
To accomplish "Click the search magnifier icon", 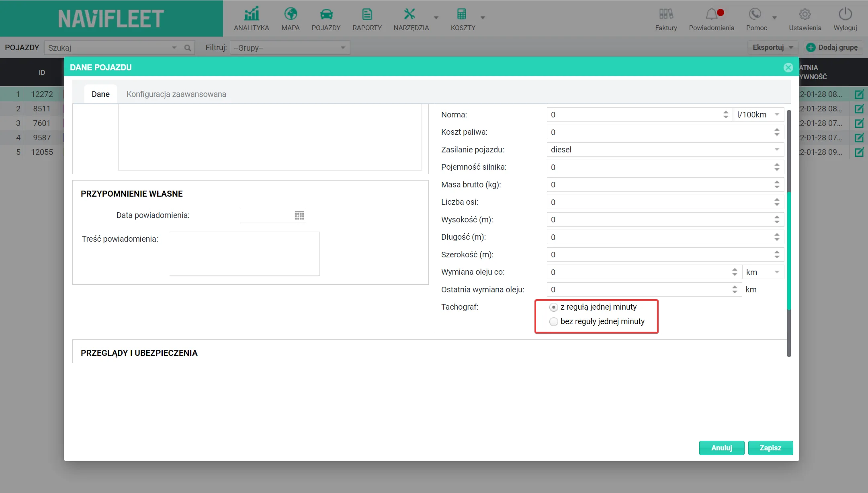I will [x=188, y=48].
